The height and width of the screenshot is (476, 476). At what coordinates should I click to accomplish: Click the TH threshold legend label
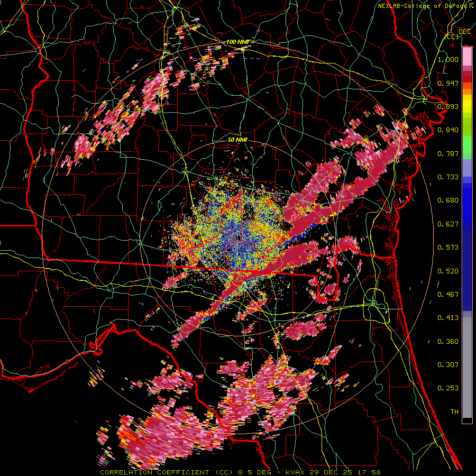pos(454,412)
